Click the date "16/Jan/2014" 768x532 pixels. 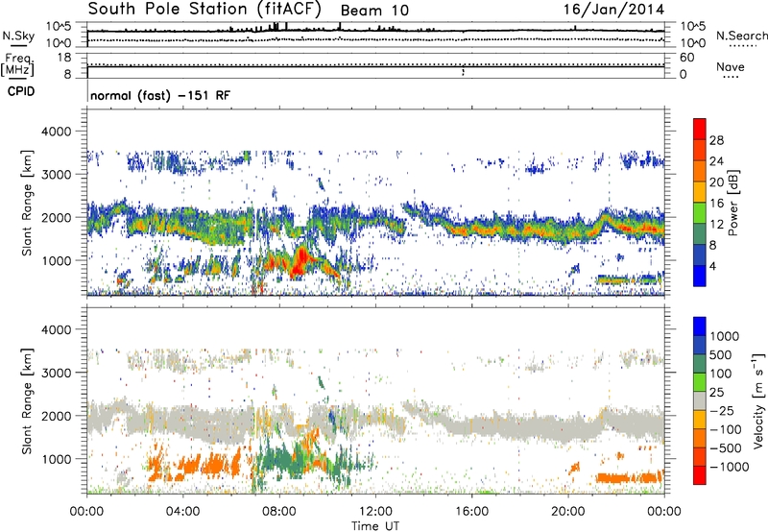pos(613,10)
